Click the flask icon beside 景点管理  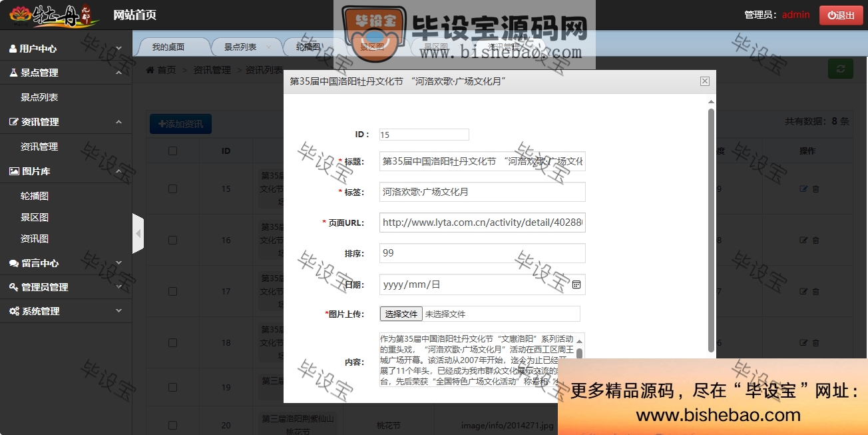tap(13, 73)
